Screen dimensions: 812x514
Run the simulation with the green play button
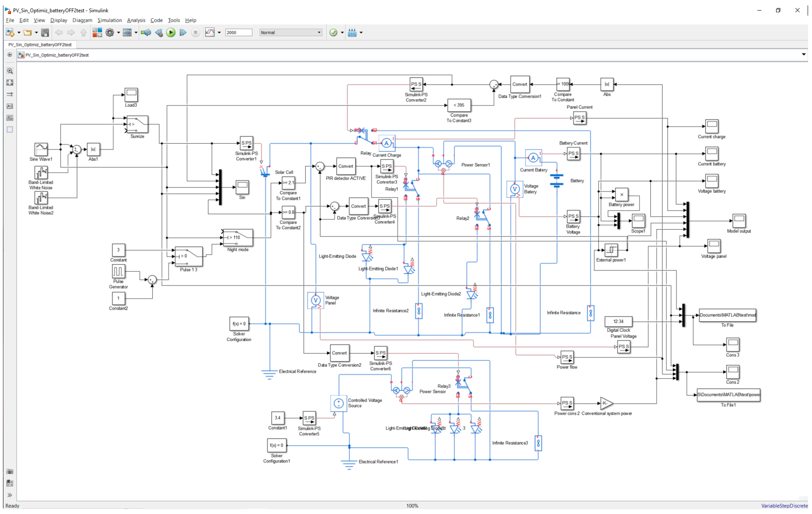coord(171,32)
